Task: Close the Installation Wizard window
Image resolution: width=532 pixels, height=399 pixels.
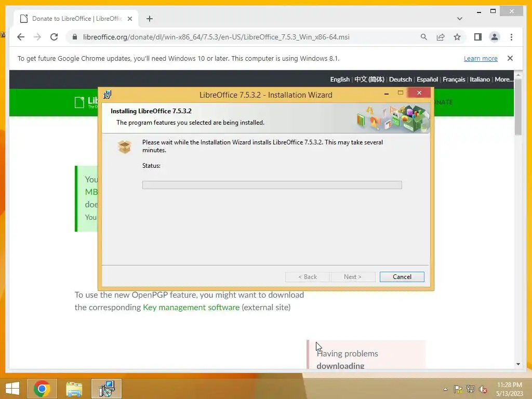Action: pos(419,92)
